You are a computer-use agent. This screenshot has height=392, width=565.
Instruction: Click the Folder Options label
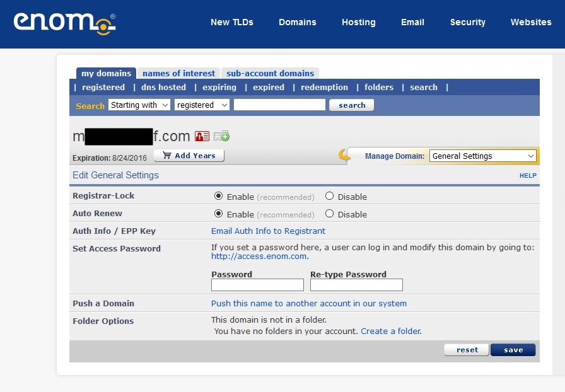point(103,321)
